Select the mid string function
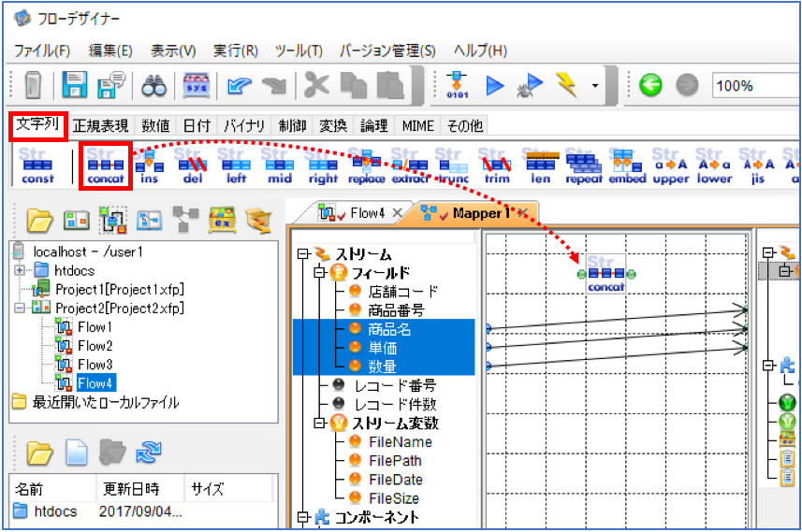 (x=280, y=166)
